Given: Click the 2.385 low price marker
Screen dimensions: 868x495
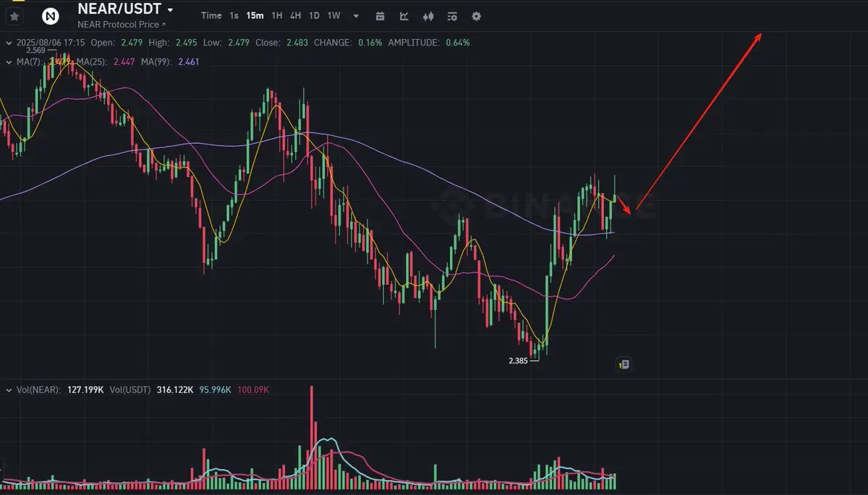Looking at the screenshot, I should (519, 360).
